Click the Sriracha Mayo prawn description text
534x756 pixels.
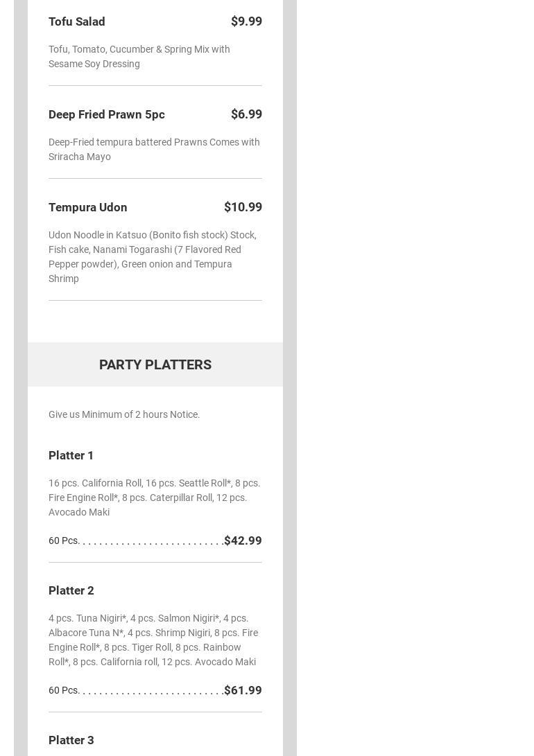(x=153, y=149)
